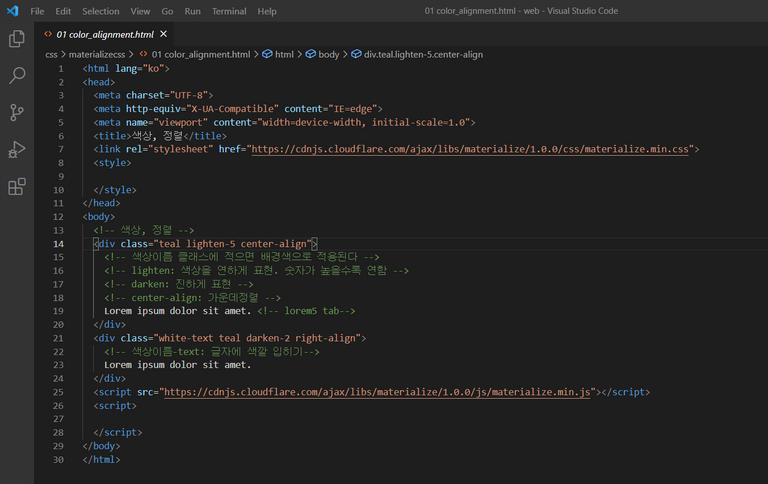The height and width of the screenshot is (484, 768).
Task: Click the div.teal.lighten-5.center-align breadcrumb
Action: [423, 54]
